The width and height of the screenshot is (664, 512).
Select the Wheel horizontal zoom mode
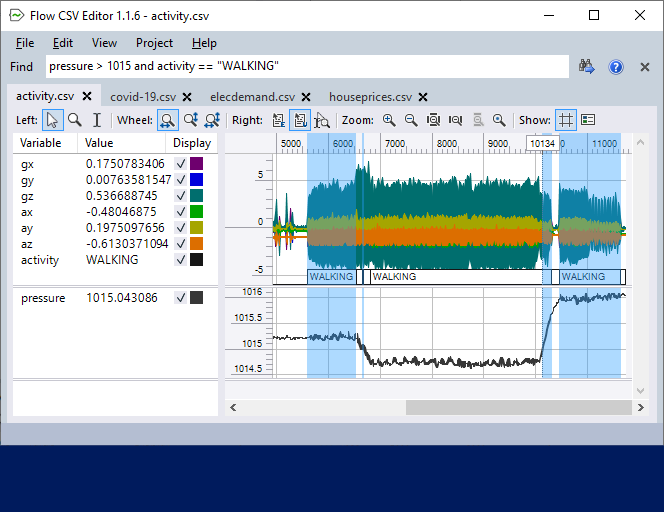click(168, 120)
